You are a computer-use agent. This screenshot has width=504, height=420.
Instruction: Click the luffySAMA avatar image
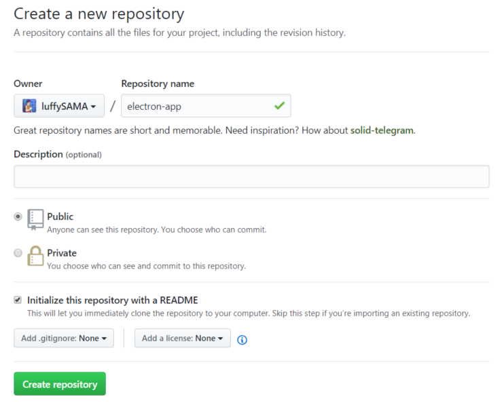coord(29,106)
